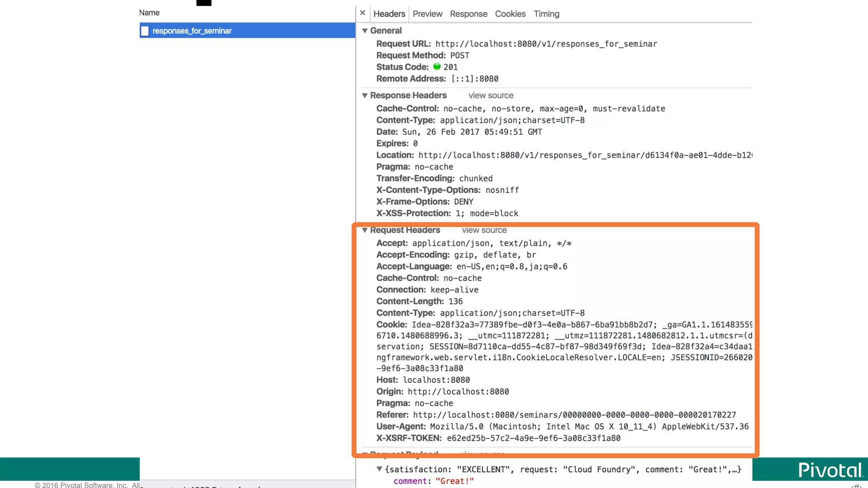Click the green status code indicator
The width and height of the screenshot is (868, 488).
point(437,67)
